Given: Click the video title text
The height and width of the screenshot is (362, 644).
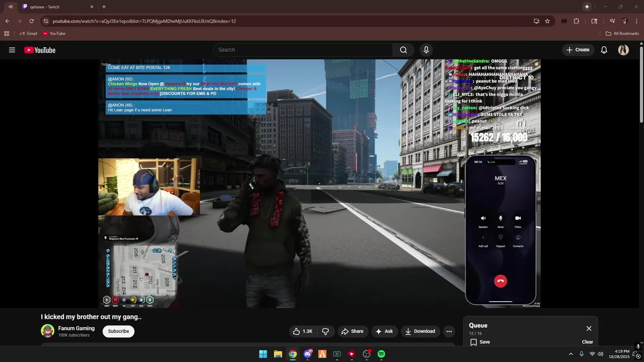Looking at the screenshot, I should (x=91, y=317).
